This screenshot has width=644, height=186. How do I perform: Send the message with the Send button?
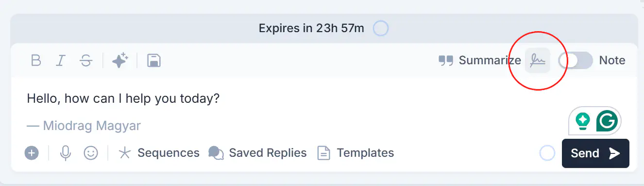pyautogui.click(x=595, y=153)
